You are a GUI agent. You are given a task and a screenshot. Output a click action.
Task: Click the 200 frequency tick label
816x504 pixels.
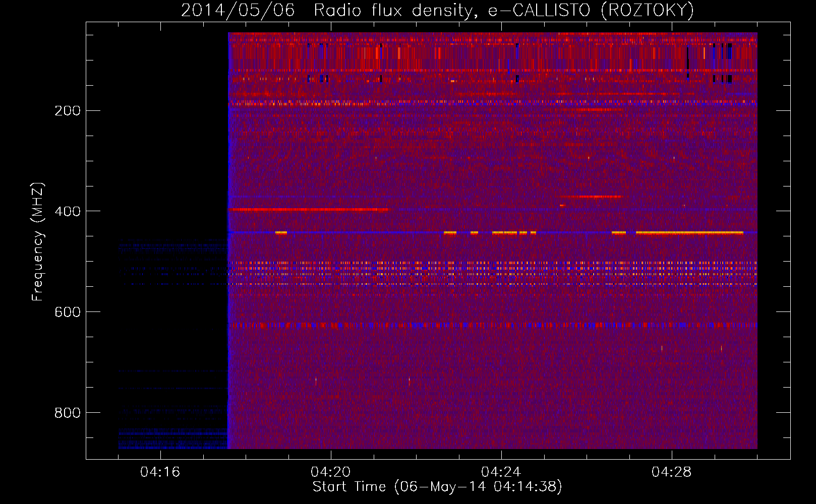68,111
